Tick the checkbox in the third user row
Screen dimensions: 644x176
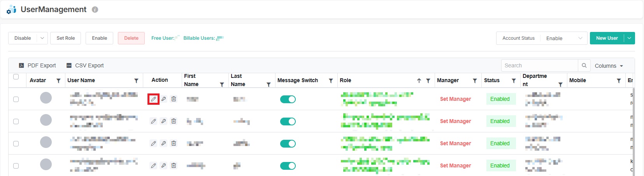16,144
